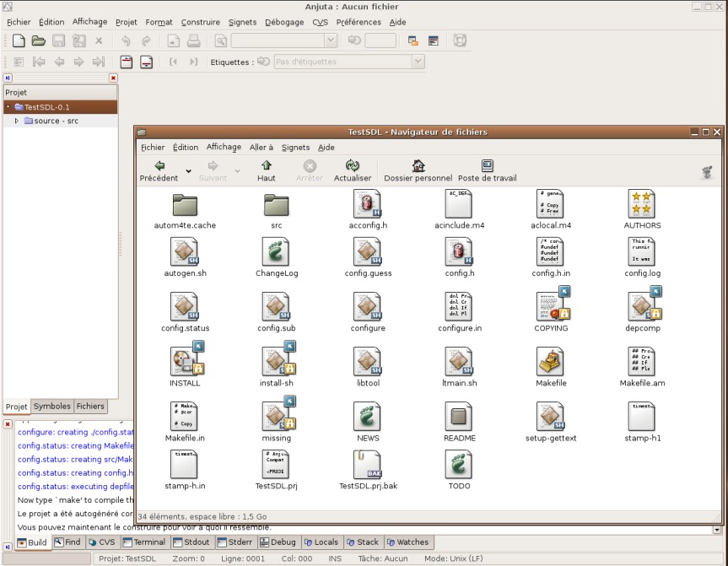Open Aller à menu in file browser

pyautogui.click(x=262, y=147)
